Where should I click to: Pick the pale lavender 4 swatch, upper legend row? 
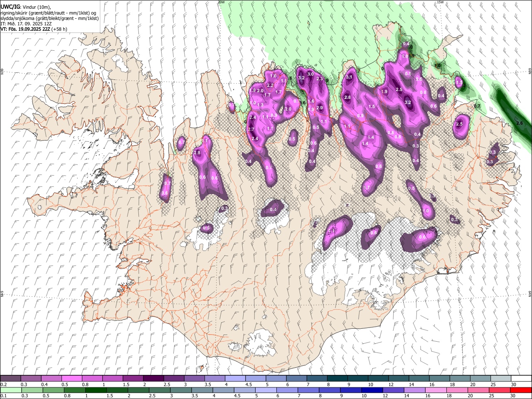tap(235, 379)
